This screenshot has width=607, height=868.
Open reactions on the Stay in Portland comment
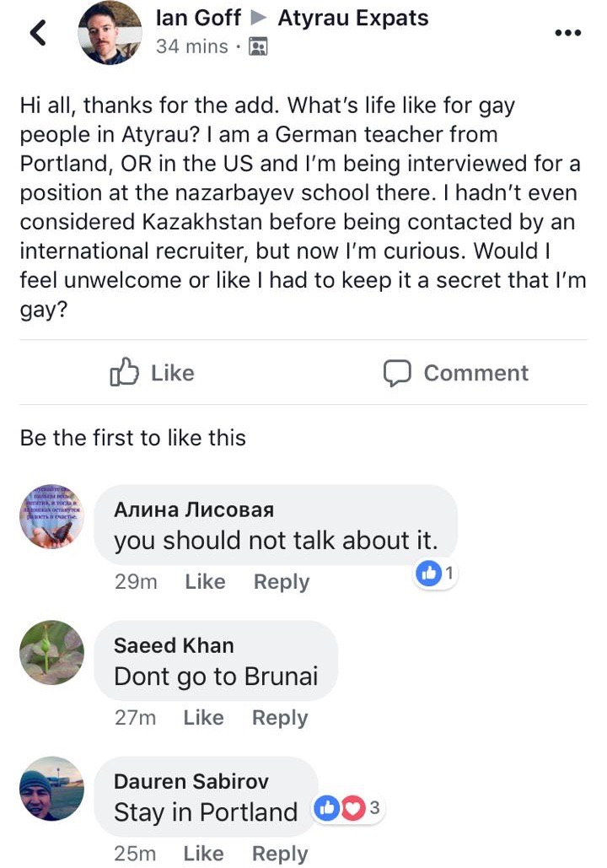[348, 809]
